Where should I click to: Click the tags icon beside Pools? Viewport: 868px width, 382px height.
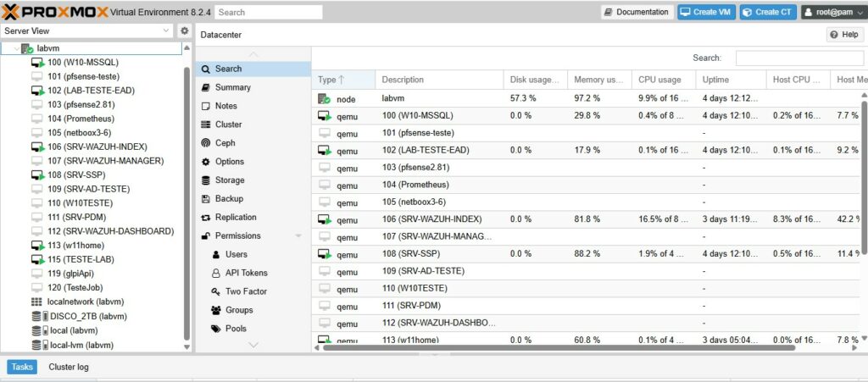pos(216,329)
